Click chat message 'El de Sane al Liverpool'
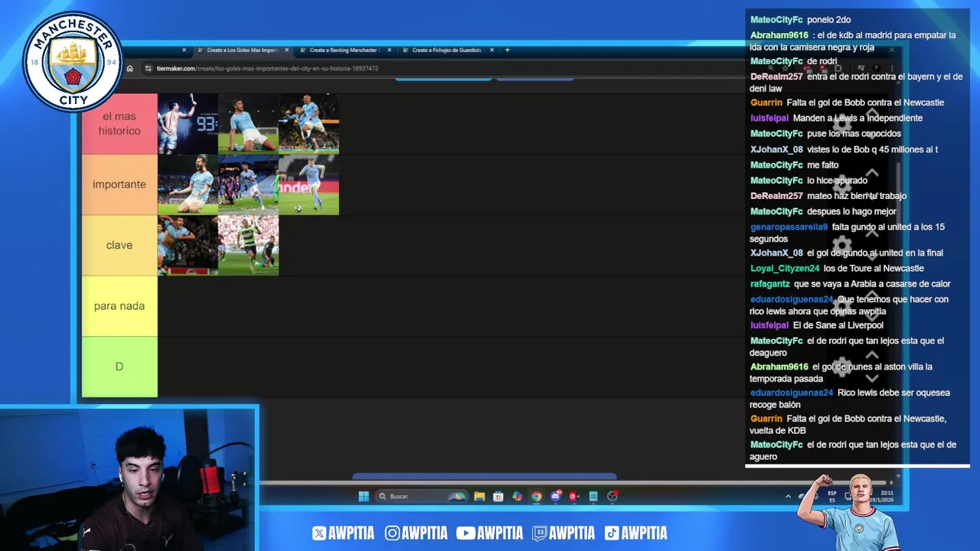The width and height of the screenshot is (980, 551). pos(838,325)
